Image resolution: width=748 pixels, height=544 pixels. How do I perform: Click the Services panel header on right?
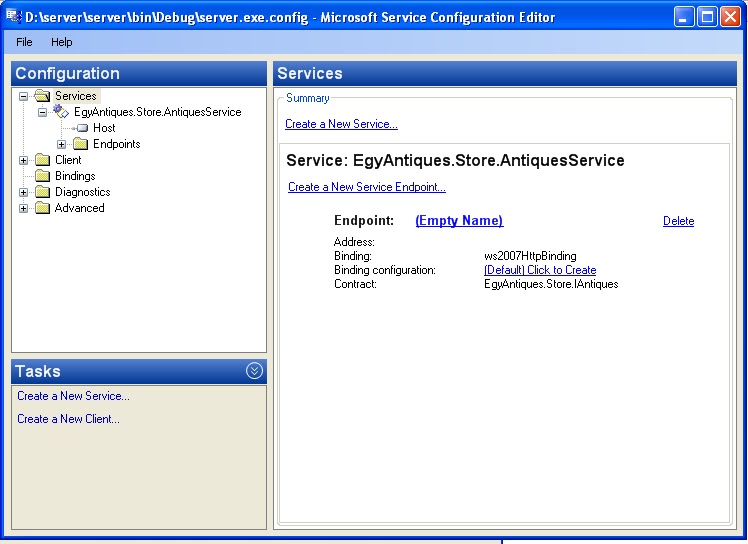point(505,73)
